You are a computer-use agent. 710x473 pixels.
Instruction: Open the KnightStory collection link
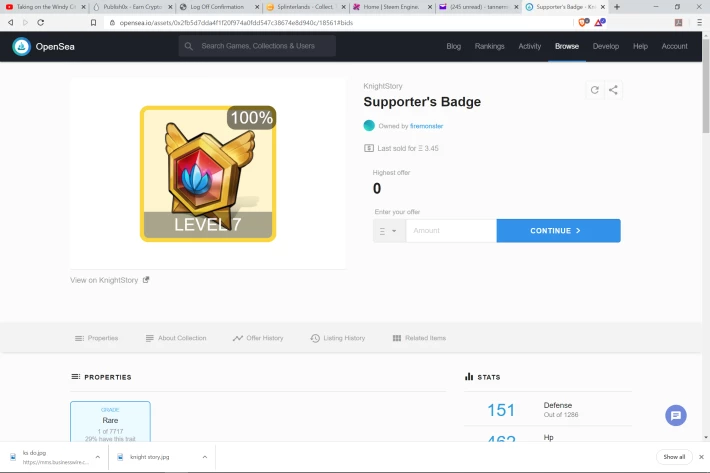coord(383,86)
